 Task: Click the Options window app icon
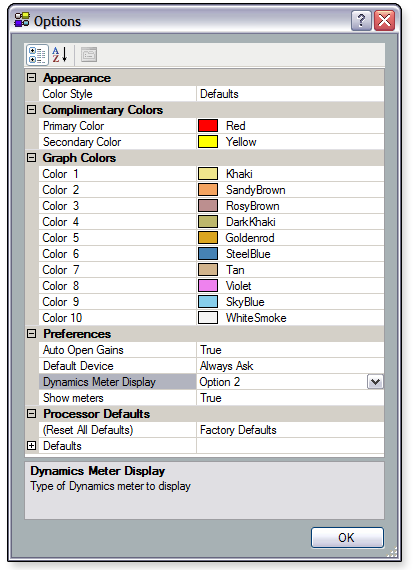coord(22,20)
